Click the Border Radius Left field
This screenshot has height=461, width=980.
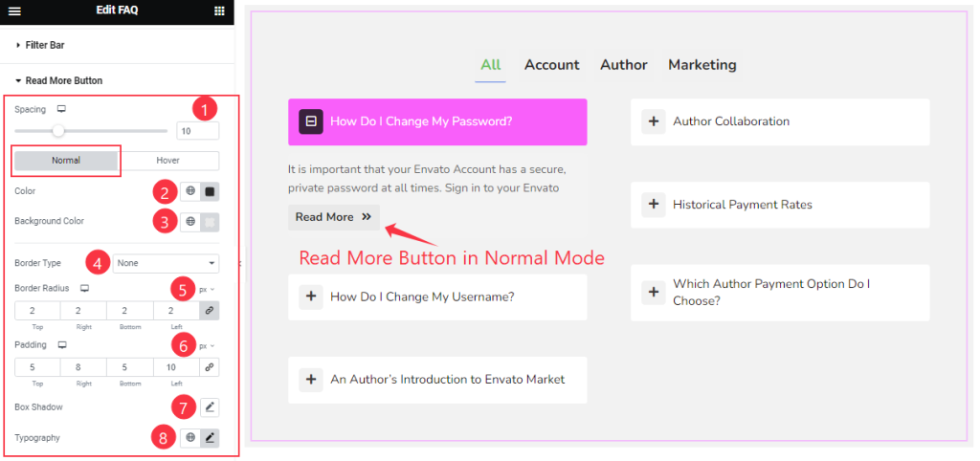176,311
